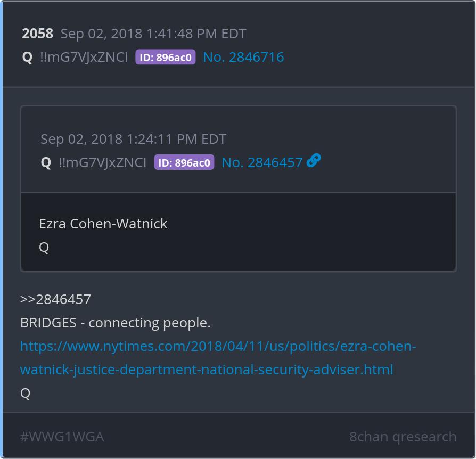The image size is (476, 459).
Task: Click the purple ID: 896ac0 badge in the top header
Action: point(166,58)
